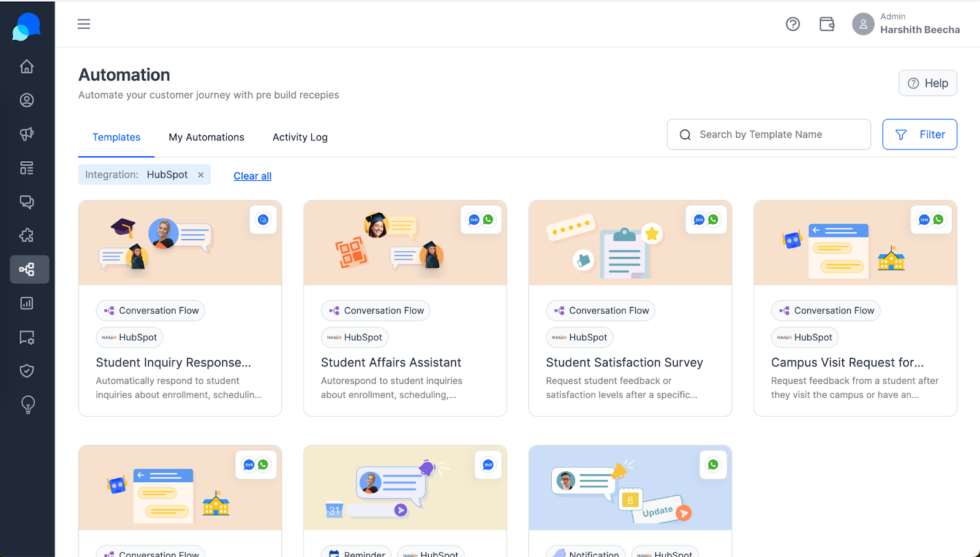This screenshot has height=557, width=980.
Task: Open the Analytics chart icon in sidebar
Action: (26, 303)
